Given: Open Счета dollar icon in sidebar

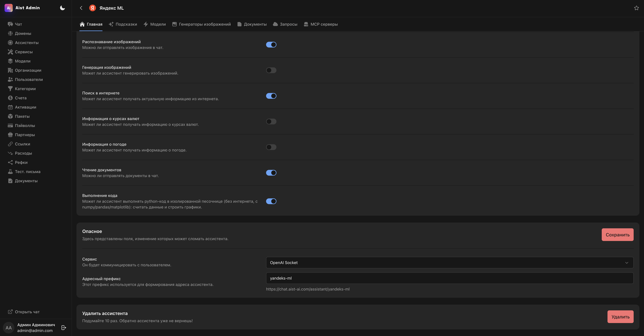Looking at the screenshot, I should (10, 98).
